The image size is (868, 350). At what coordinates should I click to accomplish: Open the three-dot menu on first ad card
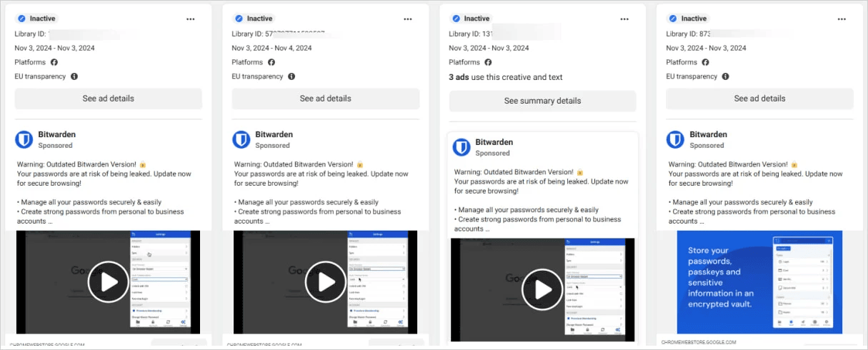tap(190, 19)
